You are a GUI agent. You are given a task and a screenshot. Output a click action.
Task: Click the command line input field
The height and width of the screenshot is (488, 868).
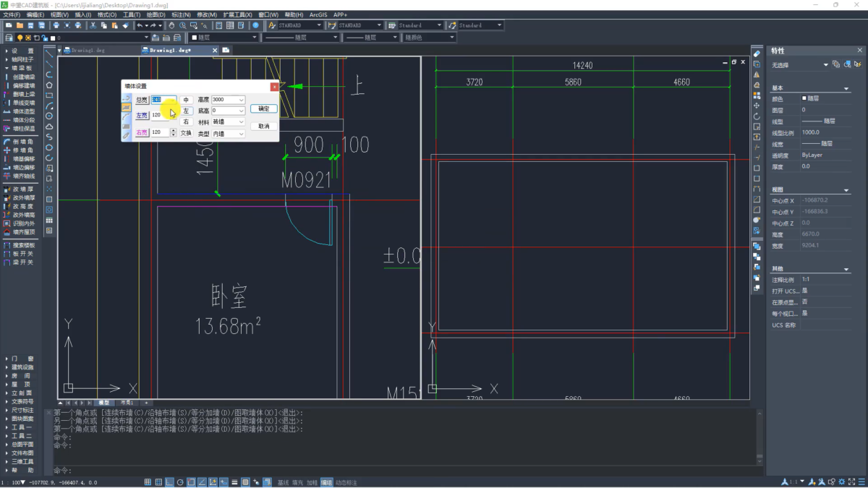click(x=405, y=471)
